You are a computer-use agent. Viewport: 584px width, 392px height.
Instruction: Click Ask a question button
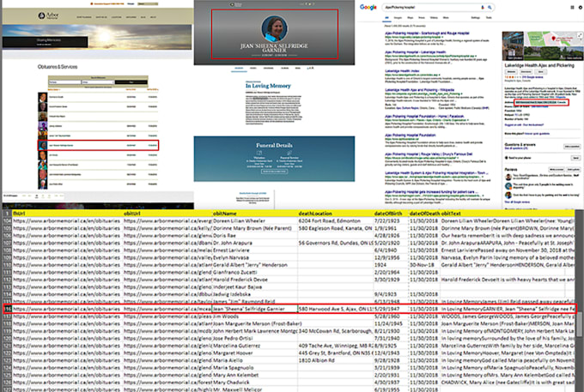point(571,146)
